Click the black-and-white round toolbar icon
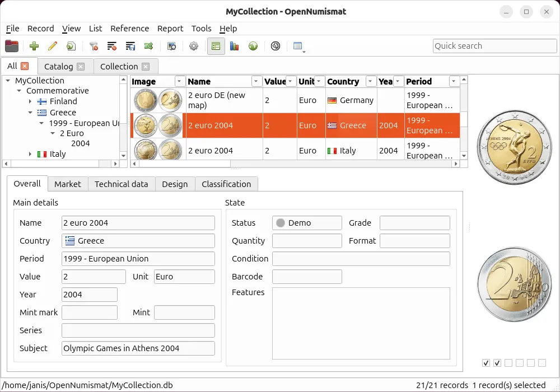Screen dimensions: 560x392 (x=276, y=46)
